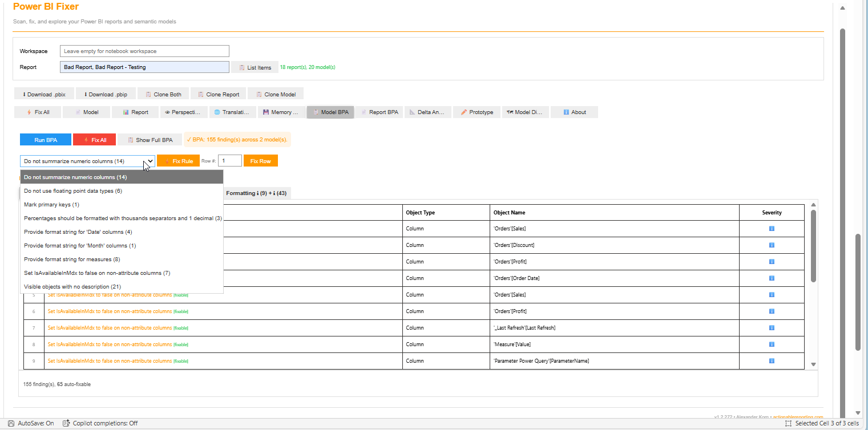Click the Severity info icon for 'Orders'[Sales]
Image resolution: width=868 pixels, height=430 pixels.
[772, 228]
